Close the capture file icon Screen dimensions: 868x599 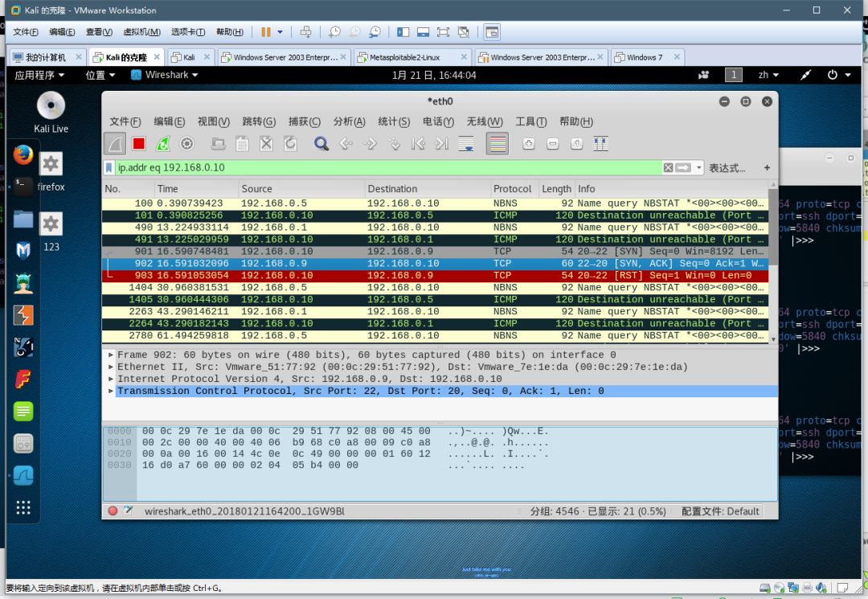pos(266,144)
